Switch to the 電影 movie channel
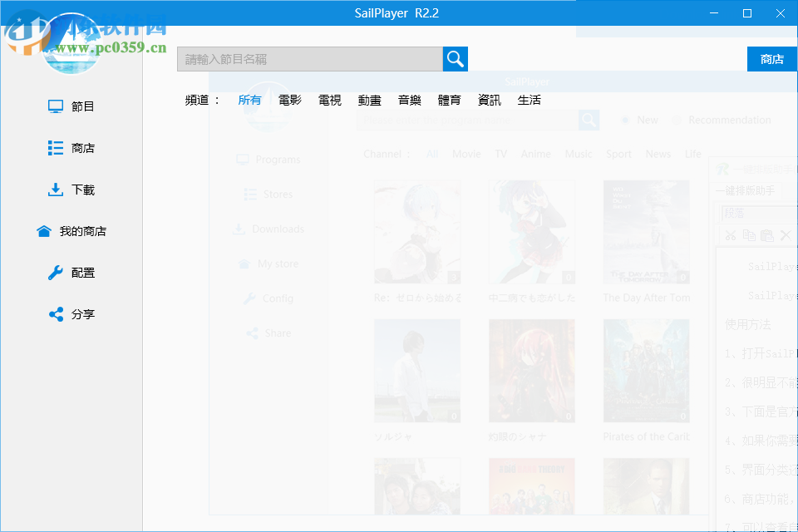798x532 pixels. [289, 100]
